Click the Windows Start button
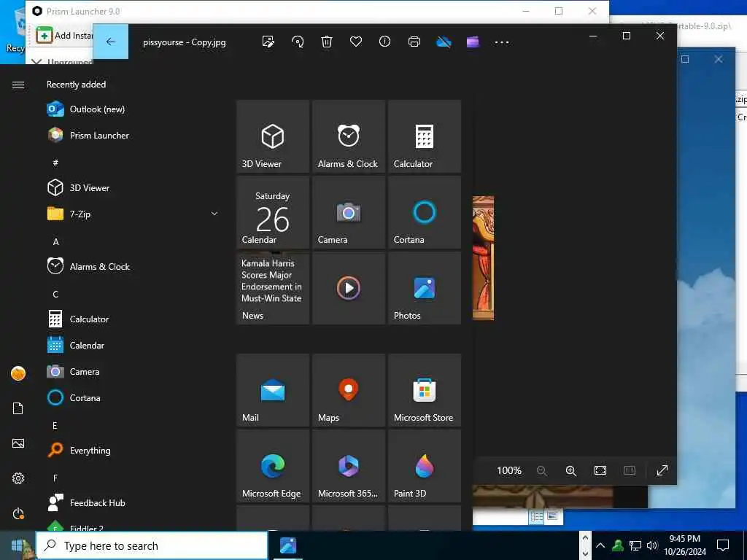 [x=18, y=545]
